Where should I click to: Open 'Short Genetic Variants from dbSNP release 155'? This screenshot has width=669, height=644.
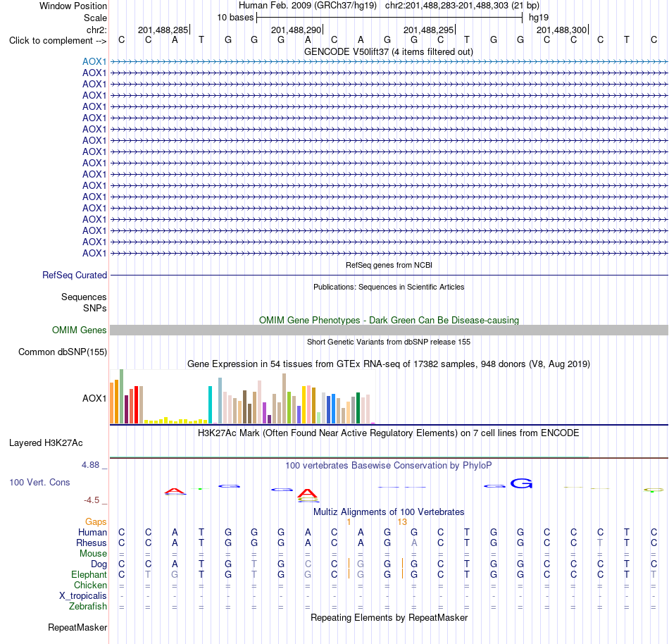point(389,342)
